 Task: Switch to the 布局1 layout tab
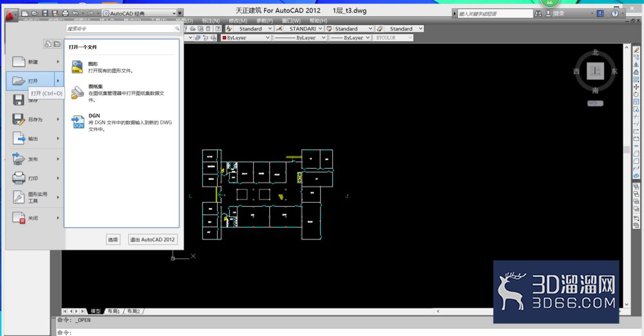click(113, 312)
